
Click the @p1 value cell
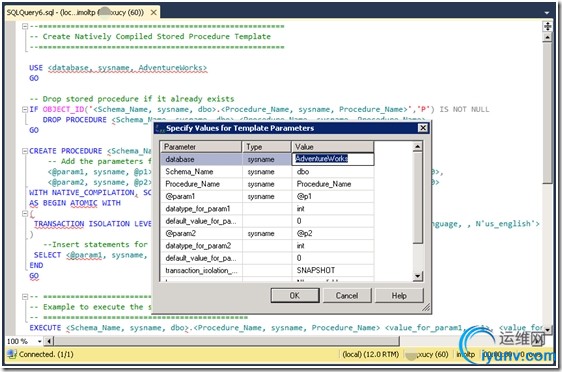click(x=333, y=196)
